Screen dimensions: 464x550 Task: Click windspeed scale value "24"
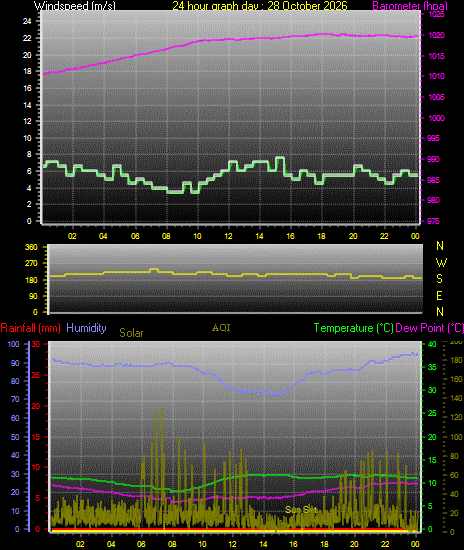[x=27, y=21]
